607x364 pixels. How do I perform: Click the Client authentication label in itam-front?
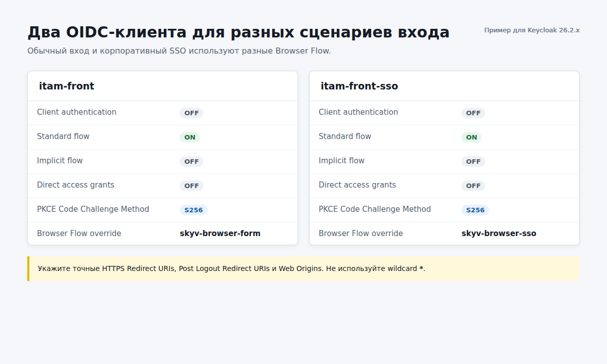pos(76,112)
